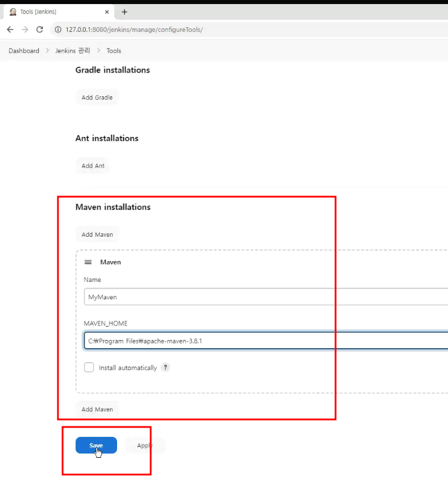Click the Tools breadcrumb

click(114, 50)
